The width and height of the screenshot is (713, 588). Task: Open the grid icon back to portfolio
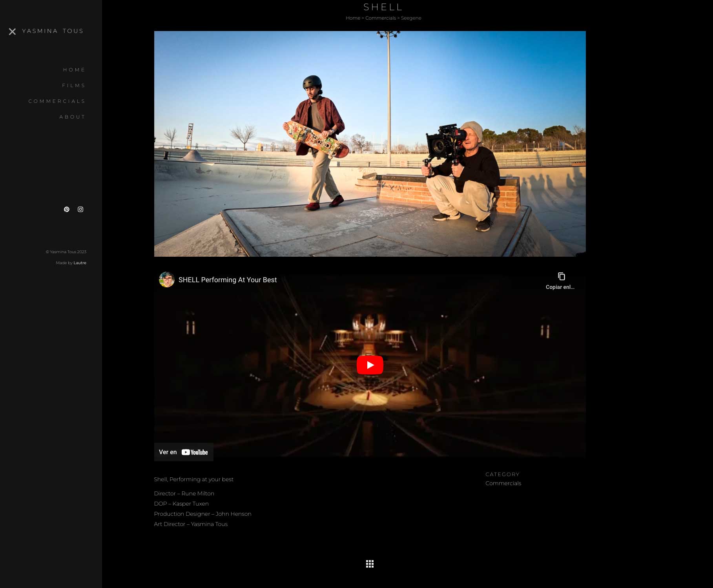pyautogui.click(x=370, y=564)
